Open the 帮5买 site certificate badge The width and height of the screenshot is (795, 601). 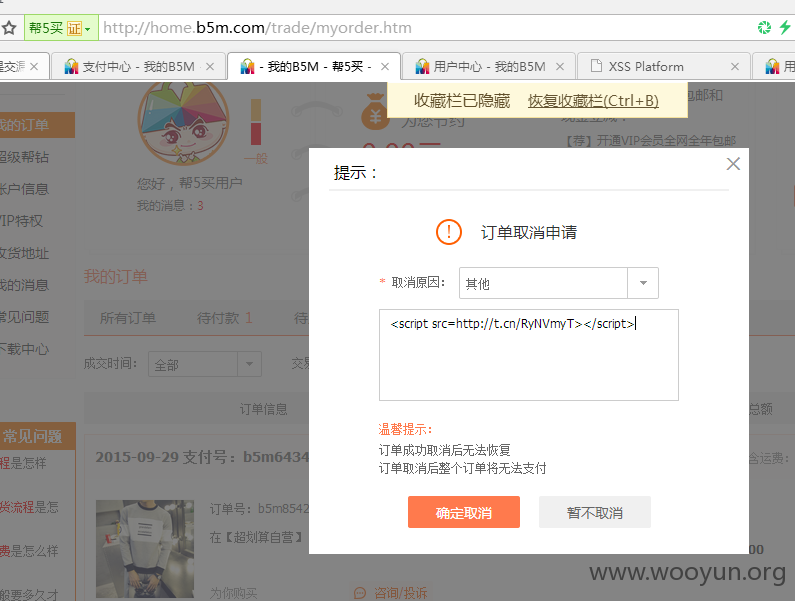[60, 28]
